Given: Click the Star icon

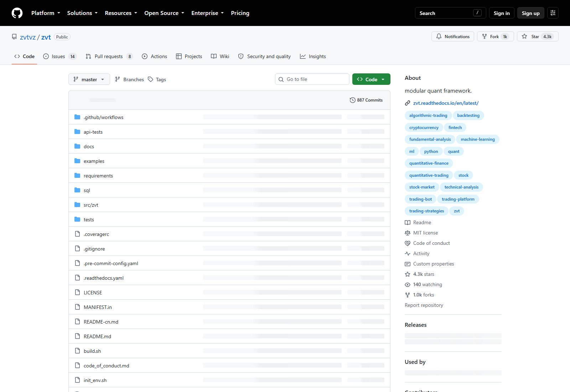Looking at the screenshot, I should [524, 37].
